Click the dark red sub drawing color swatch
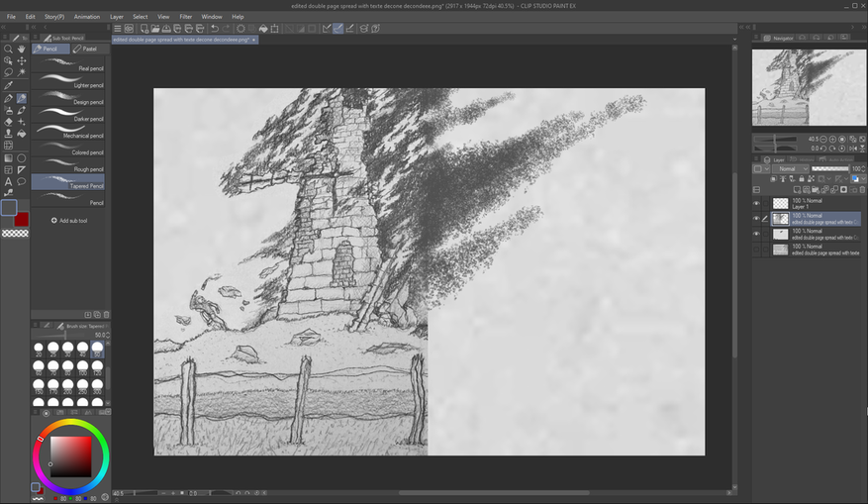The width and height of the screenshot is (868, 504). (x=22, y=219)
